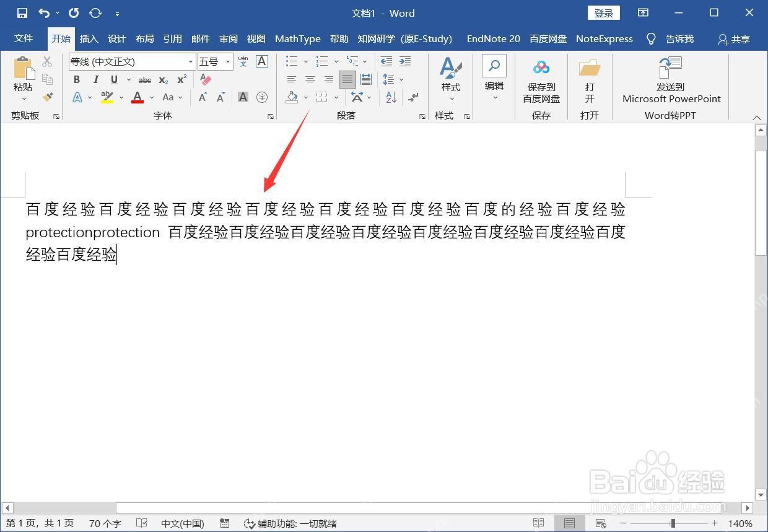Undo the last action
This screenshot has width=768, height=532.
[43, 13]
